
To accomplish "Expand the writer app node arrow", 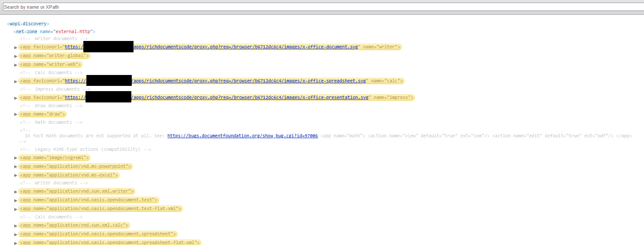I will point(16,47).
